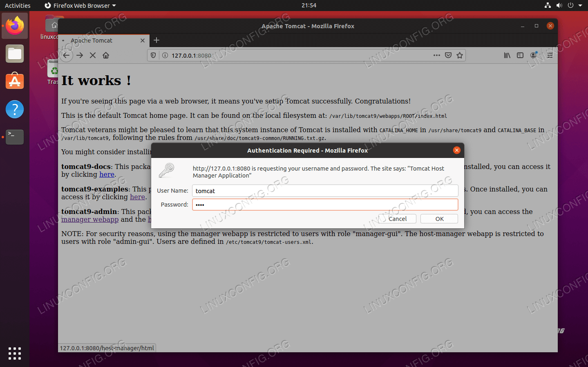Open a new tab with plus button
Image resolution: width=588 pixels, height=367 pixels.
tap(157, 40)
